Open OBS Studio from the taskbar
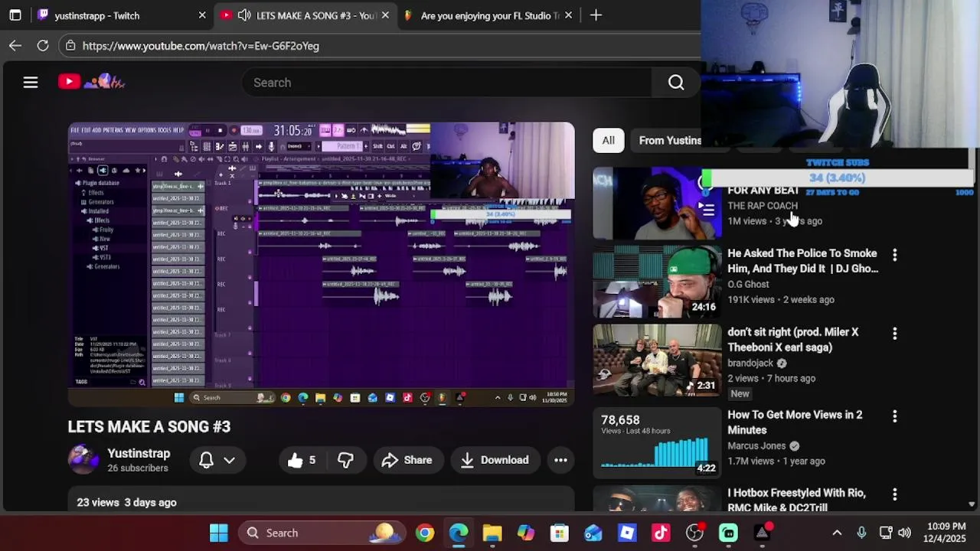 (694, 533)
